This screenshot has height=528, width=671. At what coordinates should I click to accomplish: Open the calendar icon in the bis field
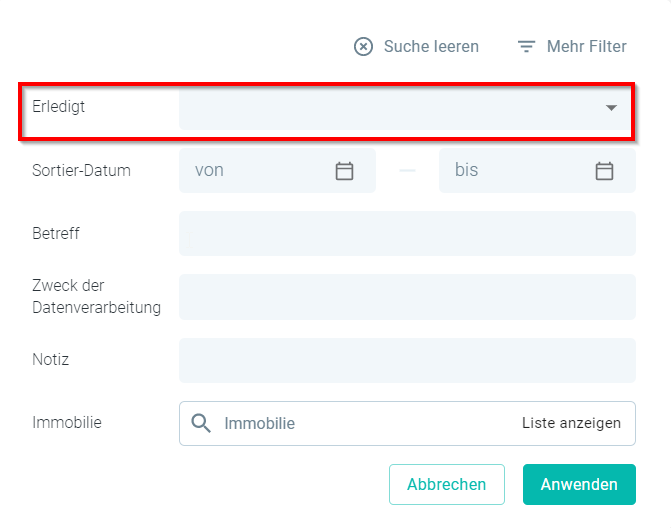604,171
